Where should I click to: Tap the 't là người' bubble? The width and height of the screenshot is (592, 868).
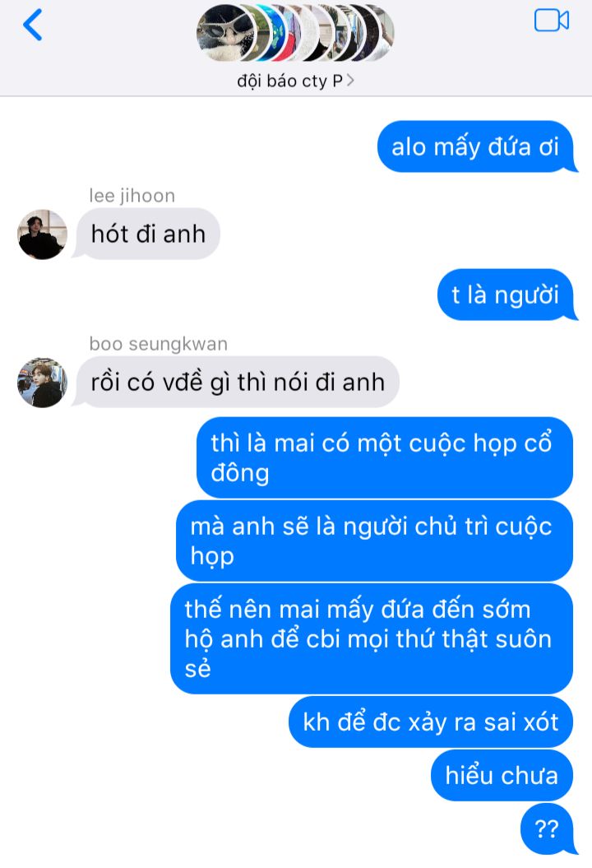pyautogui.click(x=506, y=295)
